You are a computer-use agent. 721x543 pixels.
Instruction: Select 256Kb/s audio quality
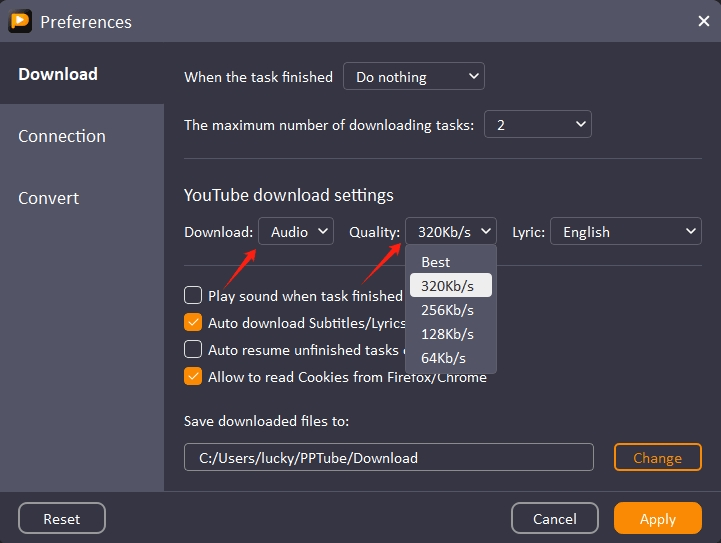pos(447,310)
